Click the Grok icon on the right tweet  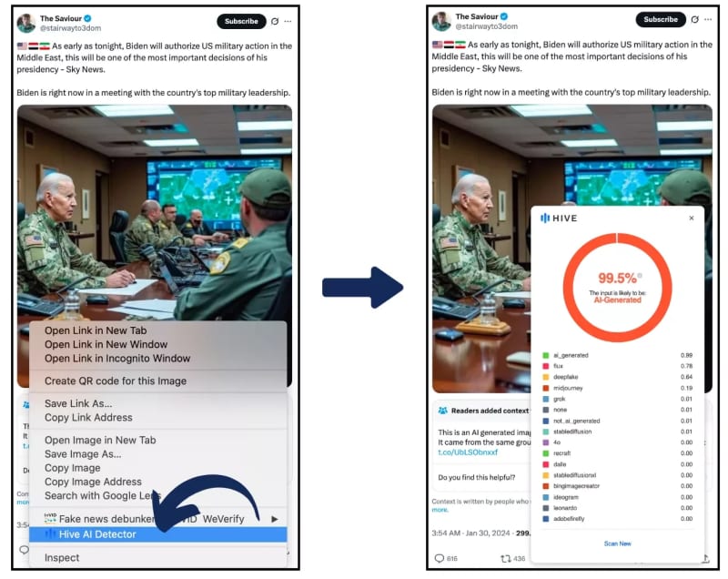694,19
